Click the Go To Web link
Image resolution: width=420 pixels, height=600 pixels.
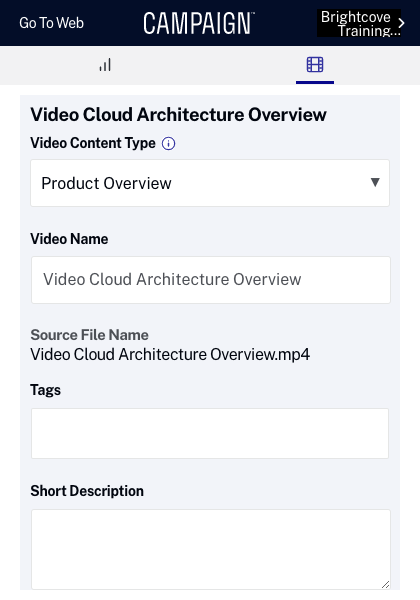(x=51, y=23)
